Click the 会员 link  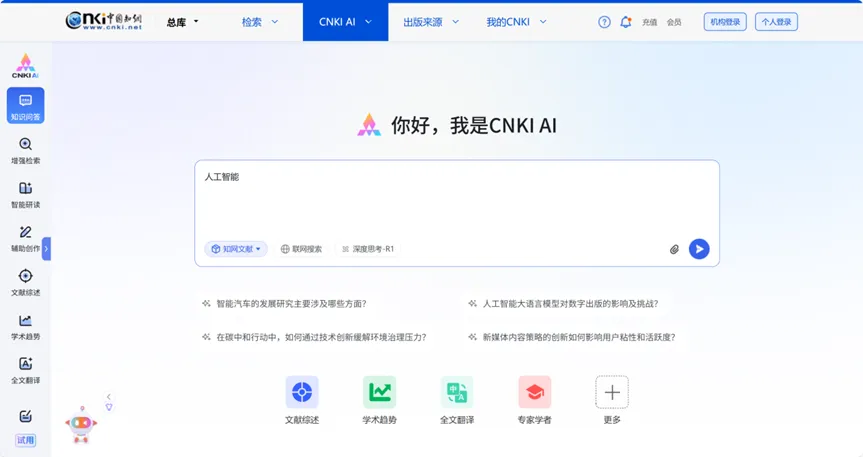click(x=674, y=22)
